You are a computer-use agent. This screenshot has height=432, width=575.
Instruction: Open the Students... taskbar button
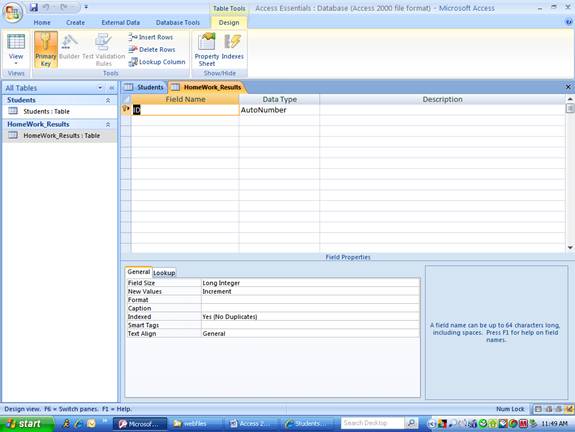307,424
